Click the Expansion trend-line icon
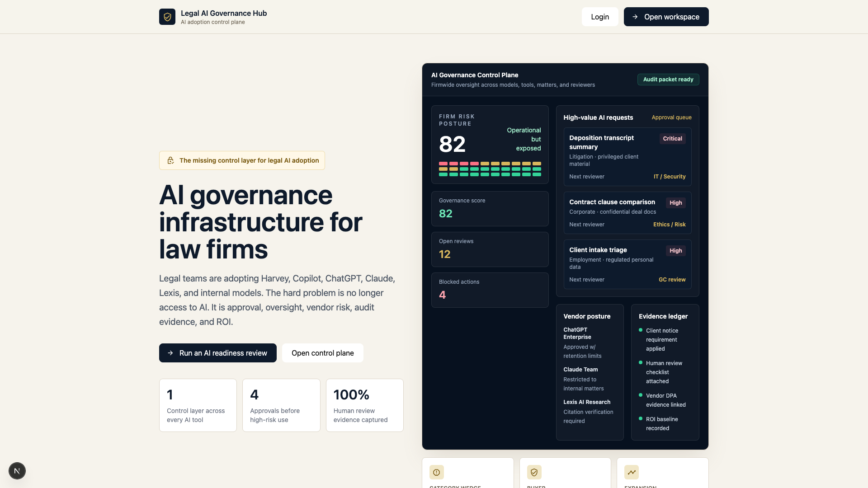This screenshot has height=488, width=868. tap(632, 472)
